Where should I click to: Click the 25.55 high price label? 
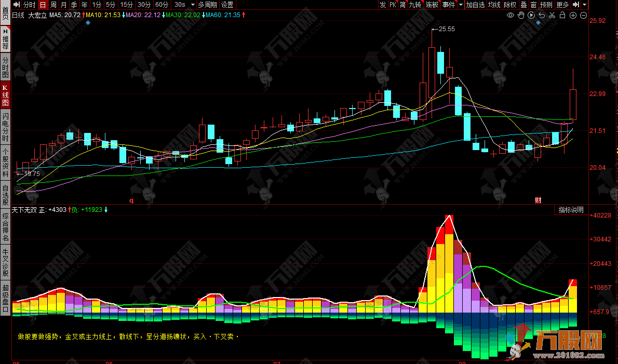pos(447,29)
